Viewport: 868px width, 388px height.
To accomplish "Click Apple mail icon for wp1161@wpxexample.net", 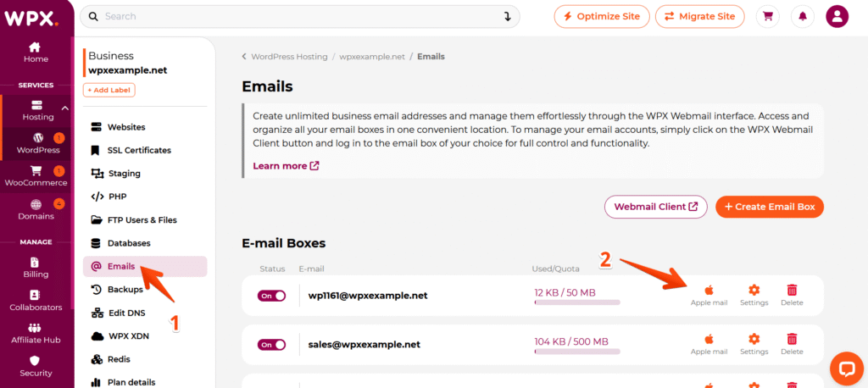I will click(x=709, y=291).
